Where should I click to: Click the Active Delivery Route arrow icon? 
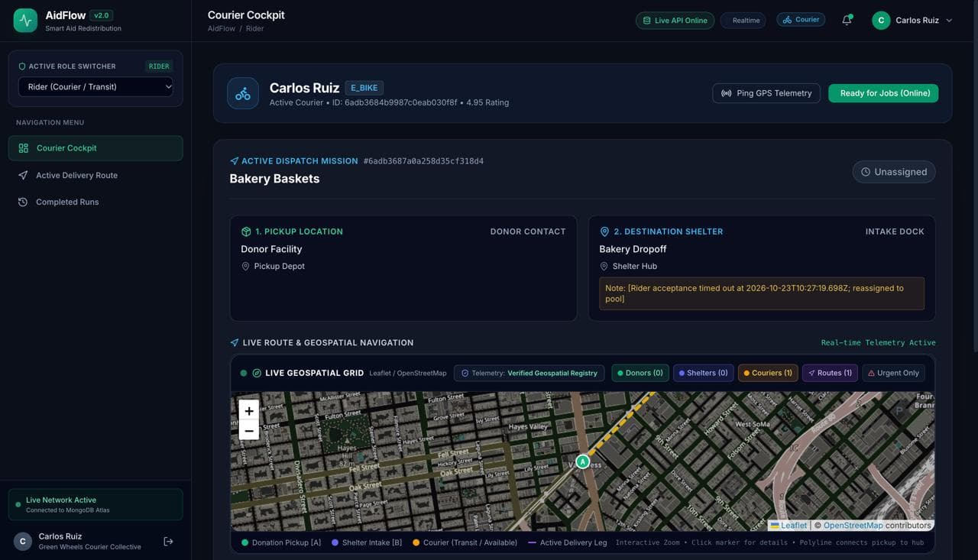[x=23, y=175]
